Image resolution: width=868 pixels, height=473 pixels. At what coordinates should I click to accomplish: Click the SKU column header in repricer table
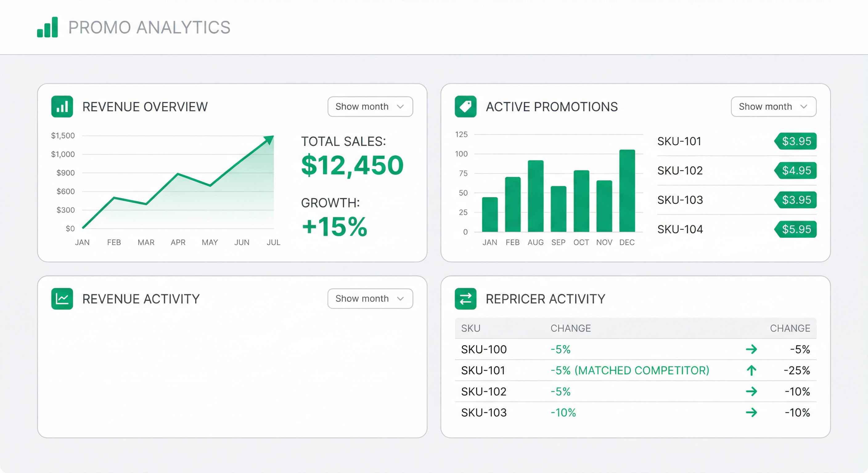pyautogui.click(x=470, y=328)
